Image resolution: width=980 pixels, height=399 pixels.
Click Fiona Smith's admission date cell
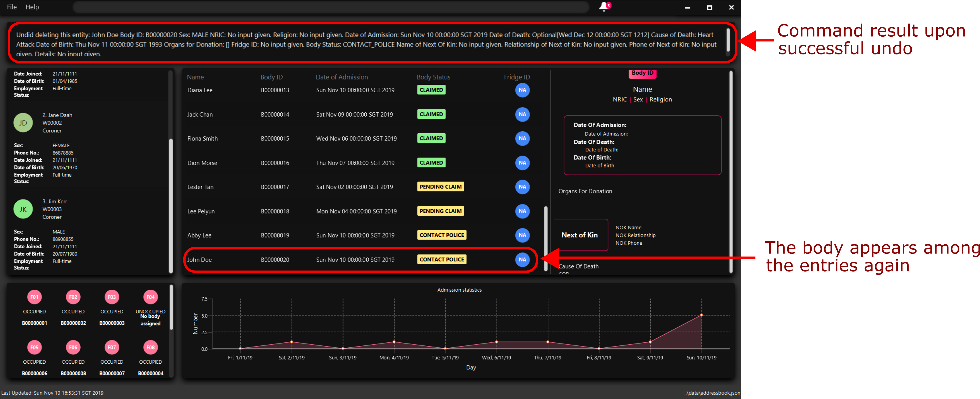click(356, 139)
